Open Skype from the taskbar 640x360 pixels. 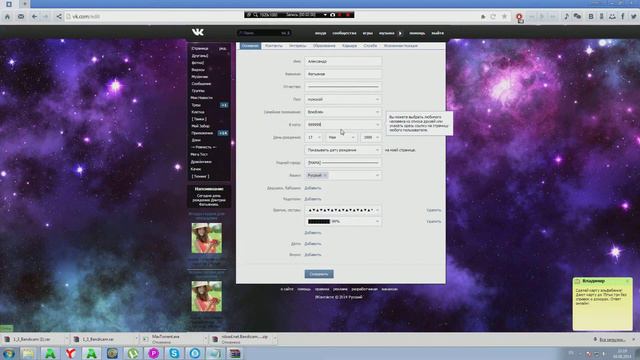coord(174,353)
